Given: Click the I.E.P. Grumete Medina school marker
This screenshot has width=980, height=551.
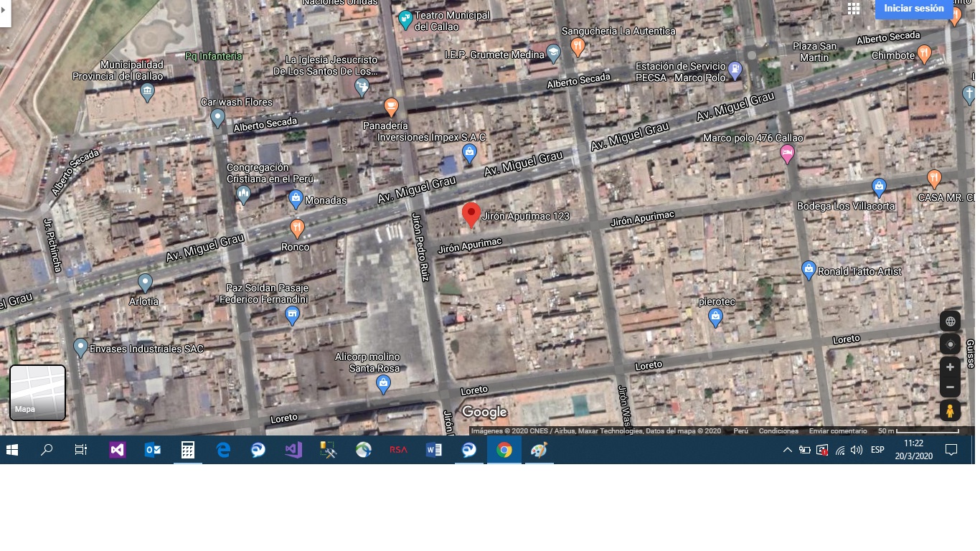Looking at the screenshot, I should coord(553,53).
